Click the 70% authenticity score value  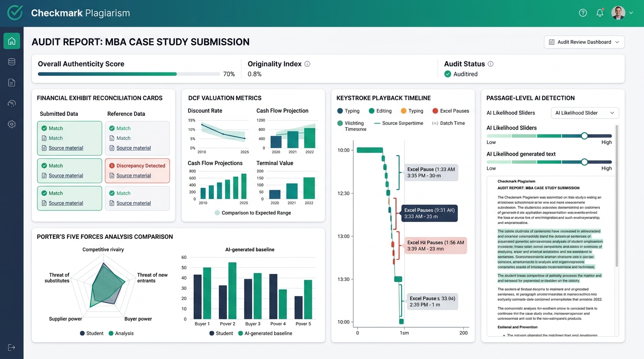[x=229, y=74]
